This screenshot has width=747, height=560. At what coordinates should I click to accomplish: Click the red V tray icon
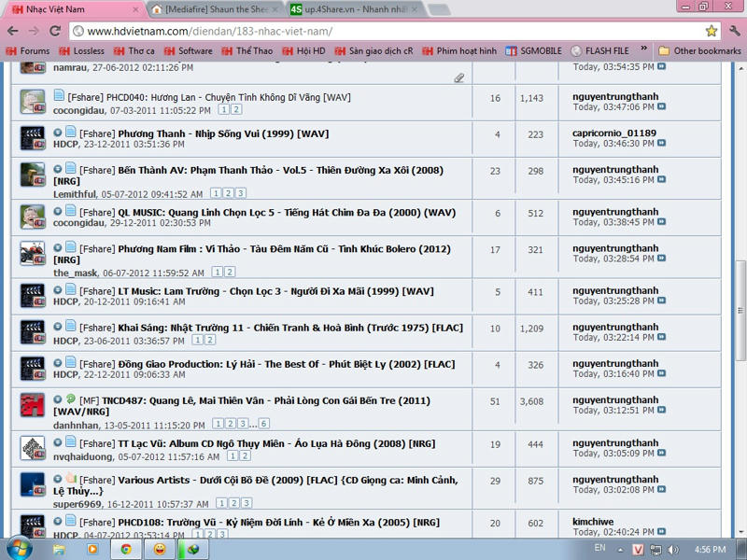tap(638, 550)
